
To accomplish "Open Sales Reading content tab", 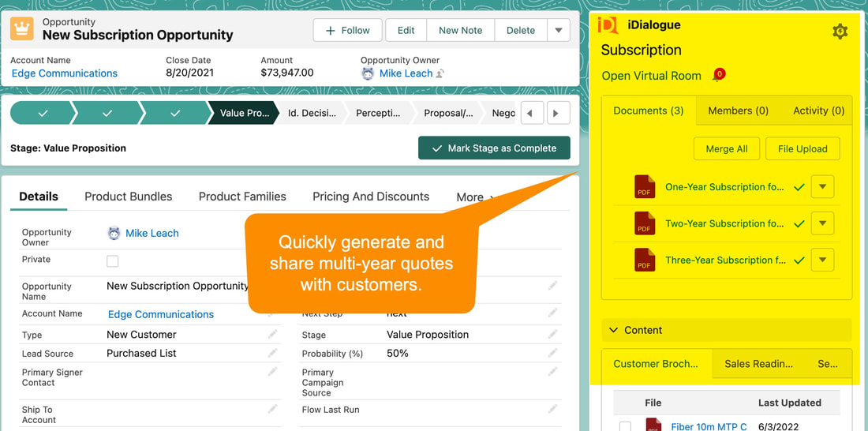I will tap(758, 364).
